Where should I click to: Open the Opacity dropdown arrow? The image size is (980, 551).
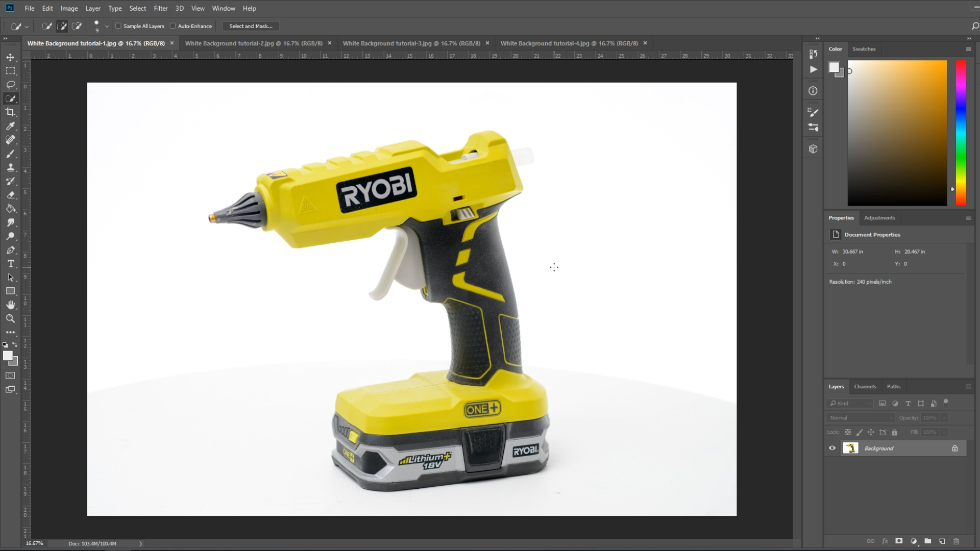pyautogui.click(x=944, y=417)
